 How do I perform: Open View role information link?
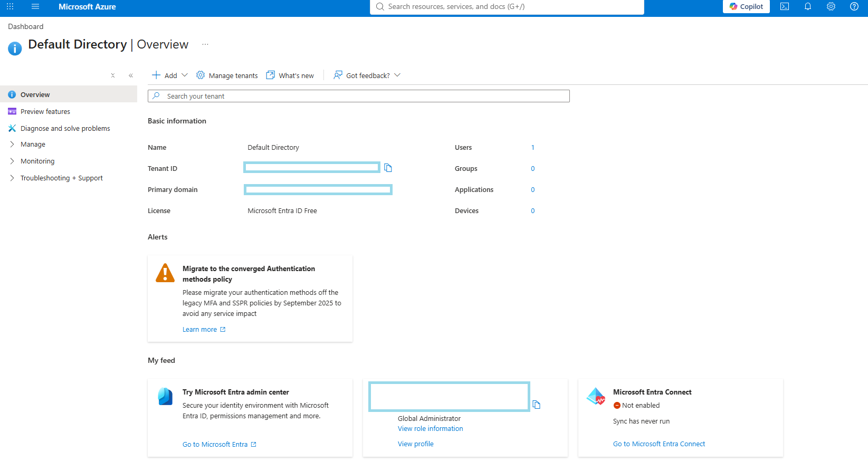431,428
